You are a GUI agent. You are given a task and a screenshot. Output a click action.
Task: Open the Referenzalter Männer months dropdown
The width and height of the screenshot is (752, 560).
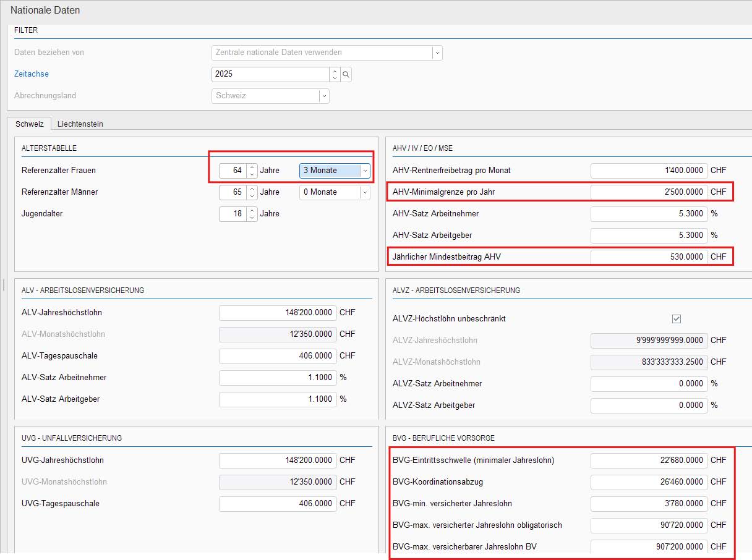(365, 192)
